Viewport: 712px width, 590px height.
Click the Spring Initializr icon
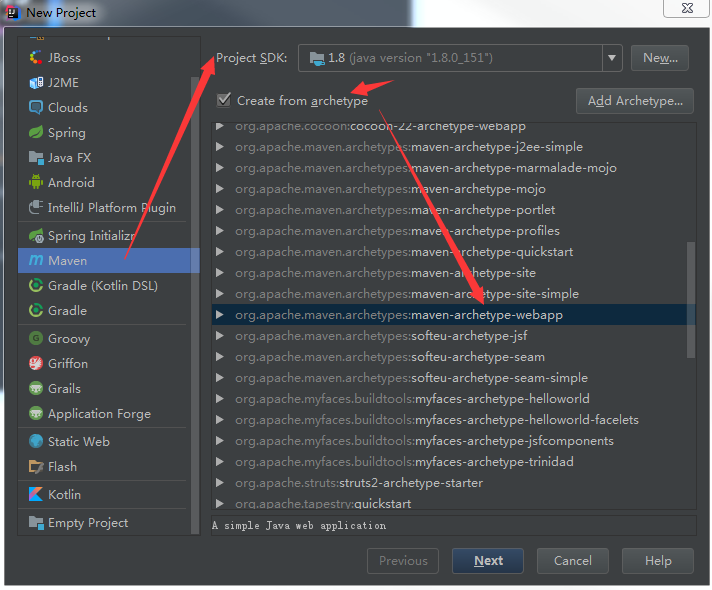(36, 236)
